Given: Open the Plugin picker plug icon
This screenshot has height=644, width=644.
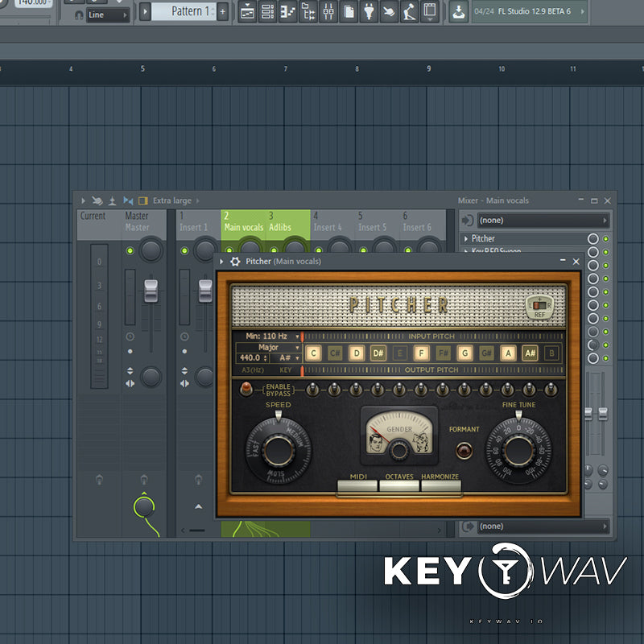Looking at the screenshot, I should [x=369, y=11].
